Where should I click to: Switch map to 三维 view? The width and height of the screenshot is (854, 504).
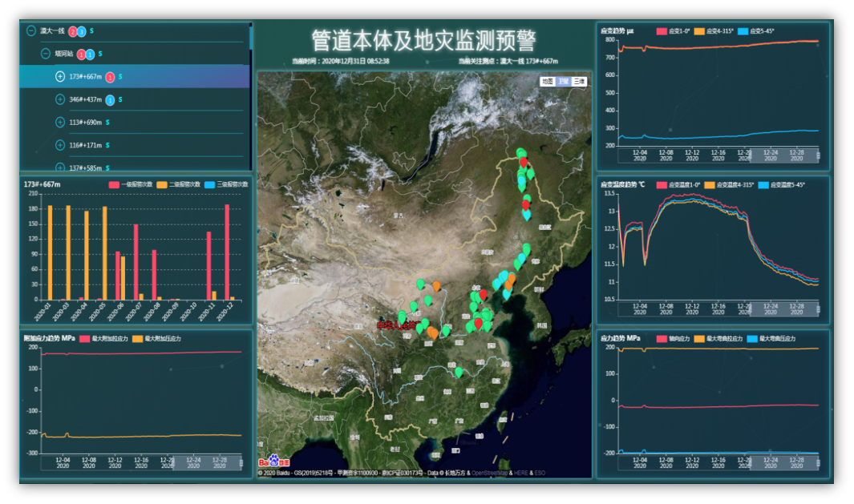tap(578, 82)
